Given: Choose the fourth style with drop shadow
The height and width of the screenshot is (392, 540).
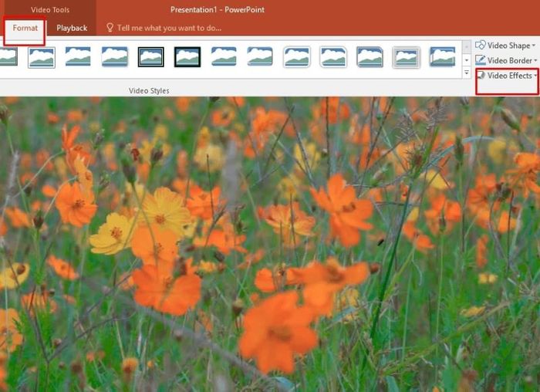Looking at the screenshot, I should (115, 56).
